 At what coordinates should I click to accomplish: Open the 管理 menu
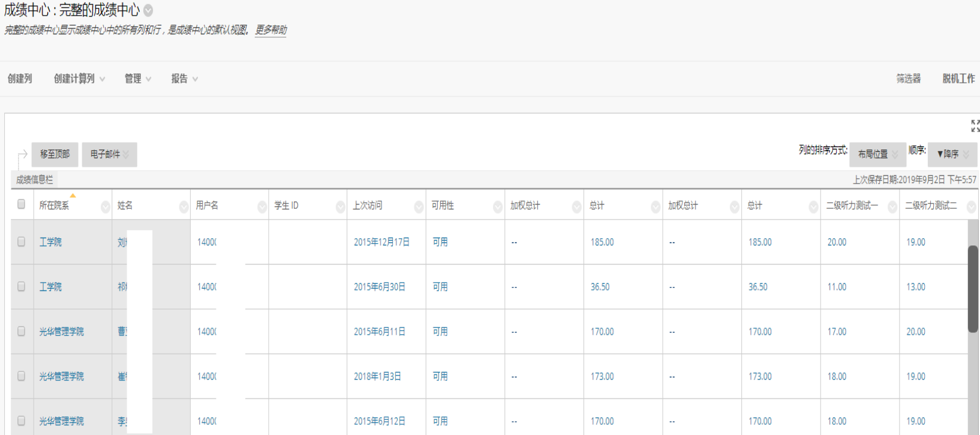pos(137,79)
